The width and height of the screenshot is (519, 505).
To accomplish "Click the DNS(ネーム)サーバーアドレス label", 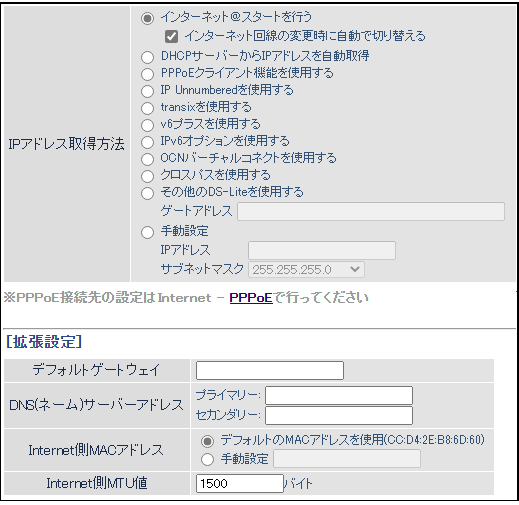I will tap(96, 405).
